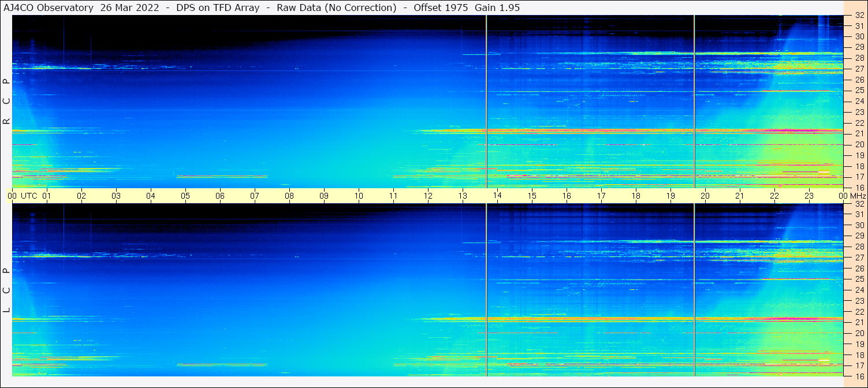The height and width of the screenshot is (388, 868).
Task: Click 17 MHz label on LCP panel scale
Action: (859, 365)
